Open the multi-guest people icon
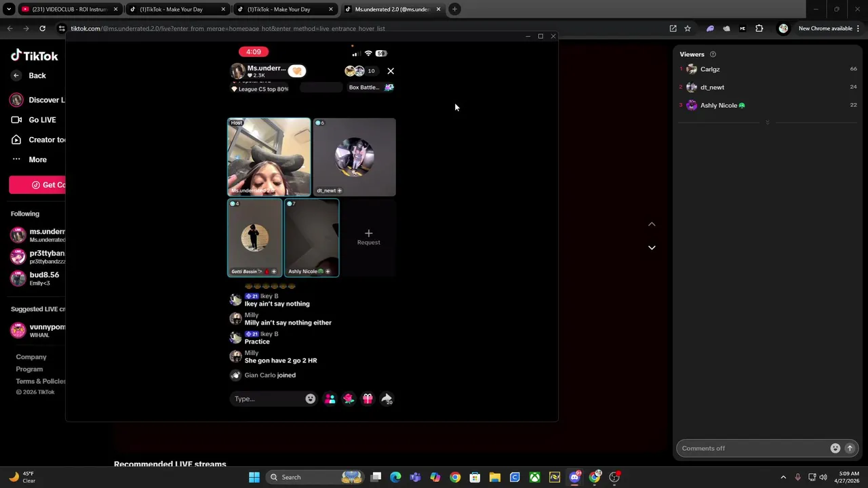Viewport: 868px width, 488px height. click(330, 399)
